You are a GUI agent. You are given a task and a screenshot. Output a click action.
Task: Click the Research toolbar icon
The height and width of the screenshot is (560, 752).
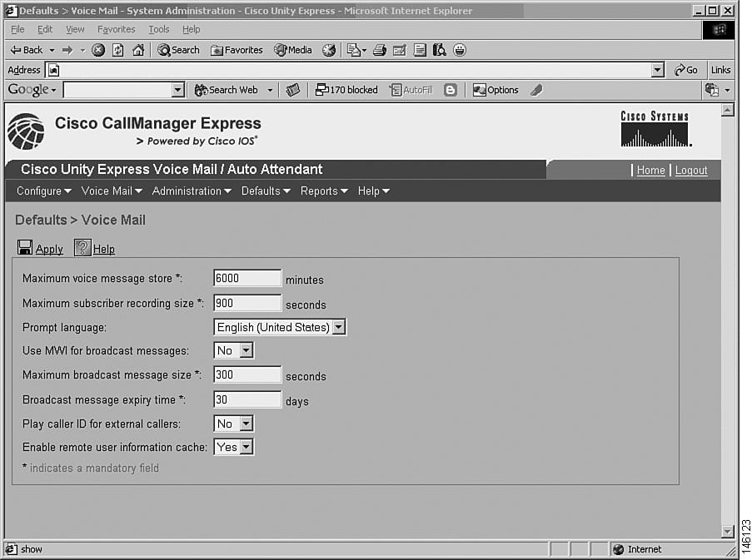pyautogui.click(x=440, y=50)
